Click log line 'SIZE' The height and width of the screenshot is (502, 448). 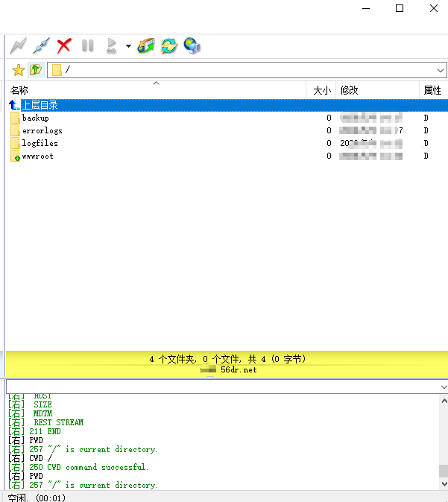coord(42,404)
